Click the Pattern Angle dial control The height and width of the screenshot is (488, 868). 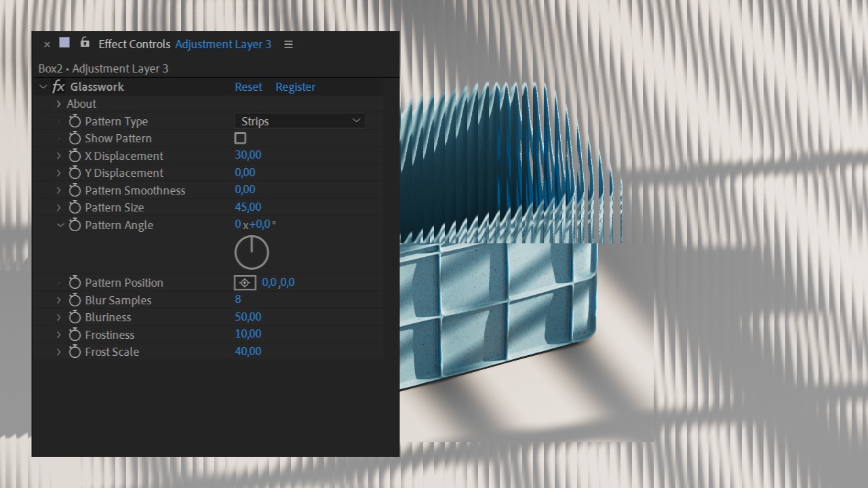pos(252,252)
